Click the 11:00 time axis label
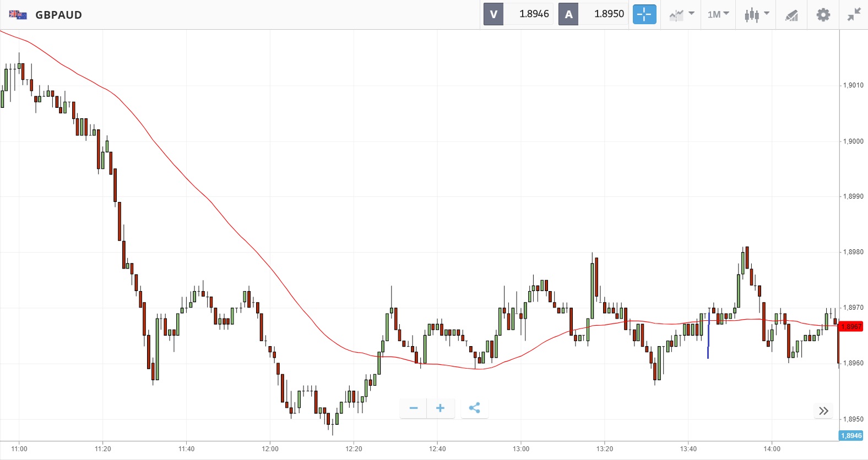 (19, 449)
